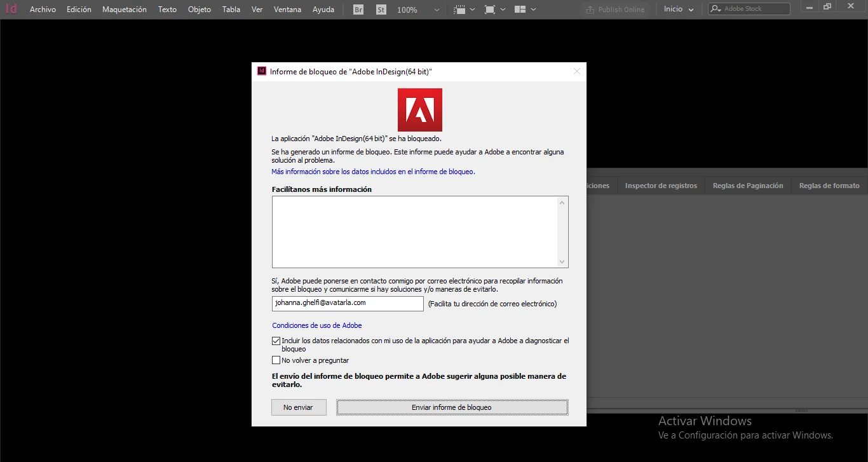Click the email address input field
868x462 pixels.
pos(348,304)
